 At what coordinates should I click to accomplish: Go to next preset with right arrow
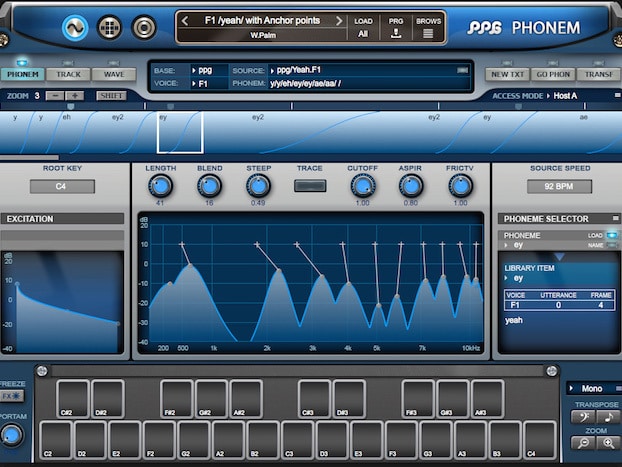click(339, 21)
